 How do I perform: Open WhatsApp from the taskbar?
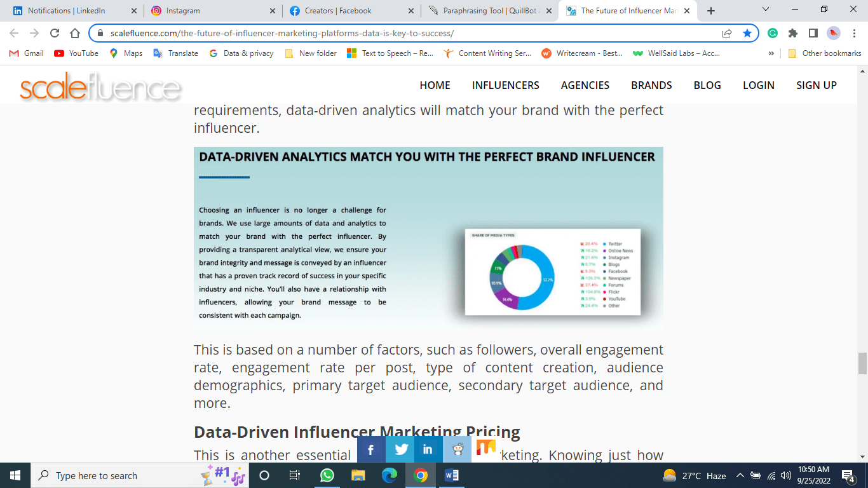pos(327,475)
